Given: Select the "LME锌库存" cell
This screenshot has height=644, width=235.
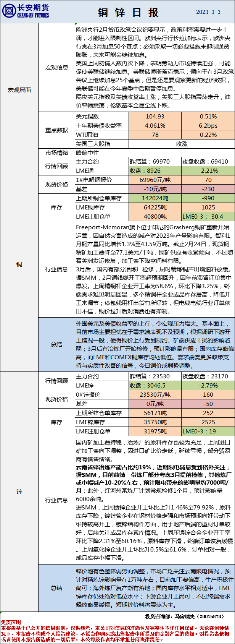Looking at the screenshot, I should [102, 422].
